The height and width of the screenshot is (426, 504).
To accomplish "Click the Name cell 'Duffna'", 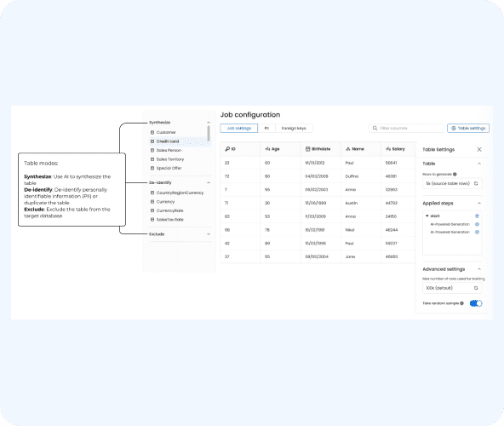I will pos(352,176).
